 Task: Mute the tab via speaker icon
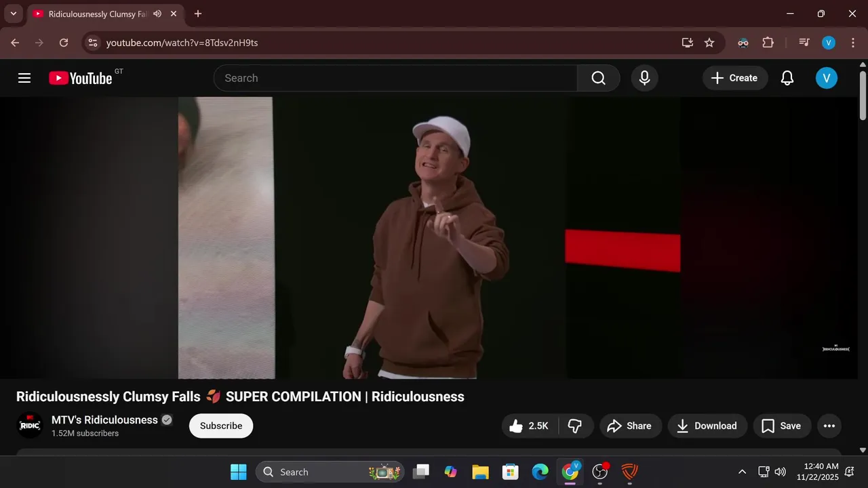pyautogui.click(x=157, y=14)
